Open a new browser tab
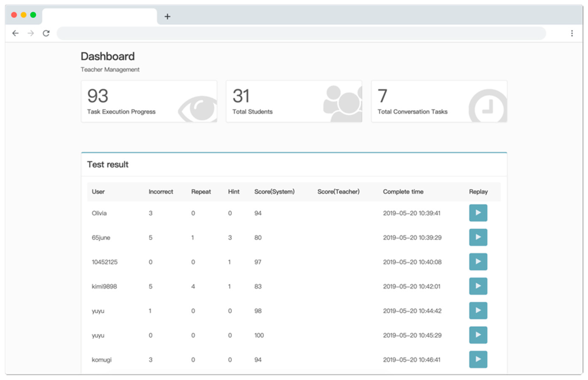Image resolution: width=588 pixels, height=380 pixels. (x=167, y=17)
